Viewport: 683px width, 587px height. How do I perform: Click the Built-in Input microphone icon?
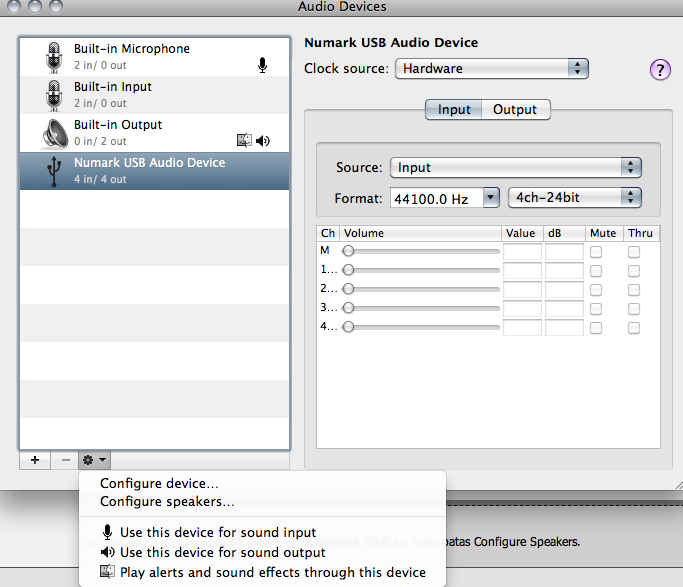(x=54, y=95)
